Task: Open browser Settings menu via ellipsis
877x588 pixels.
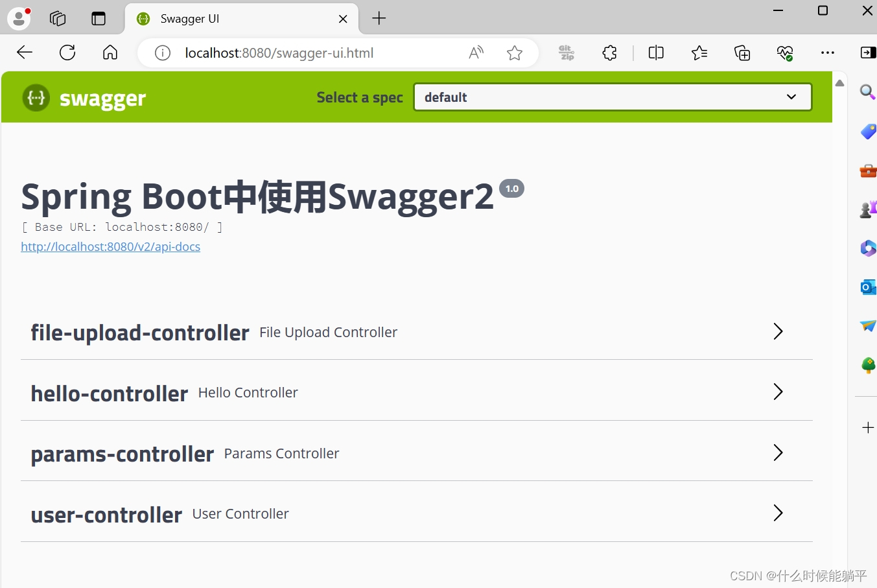Action: pos(827,53)
